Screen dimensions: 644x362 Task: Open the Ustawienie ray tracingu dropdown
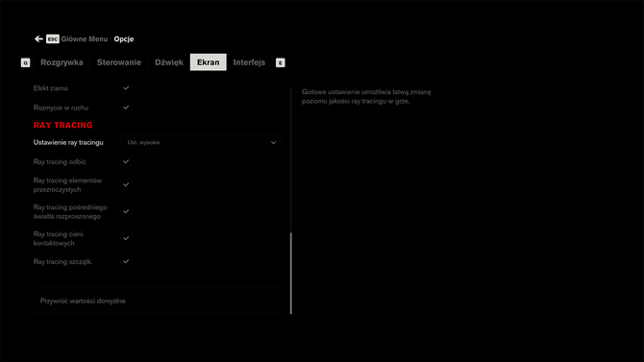coord(201,142)
